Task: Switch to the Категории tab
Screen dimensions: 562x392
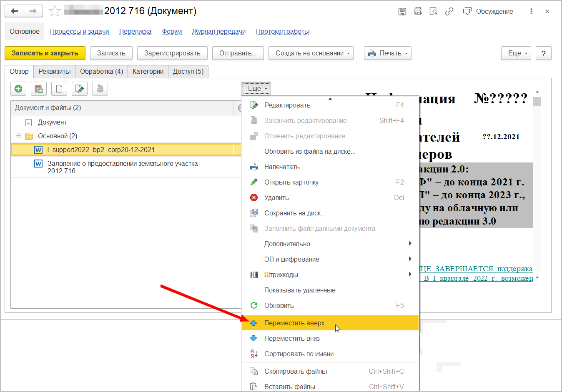Action: [x=148, y=72]
